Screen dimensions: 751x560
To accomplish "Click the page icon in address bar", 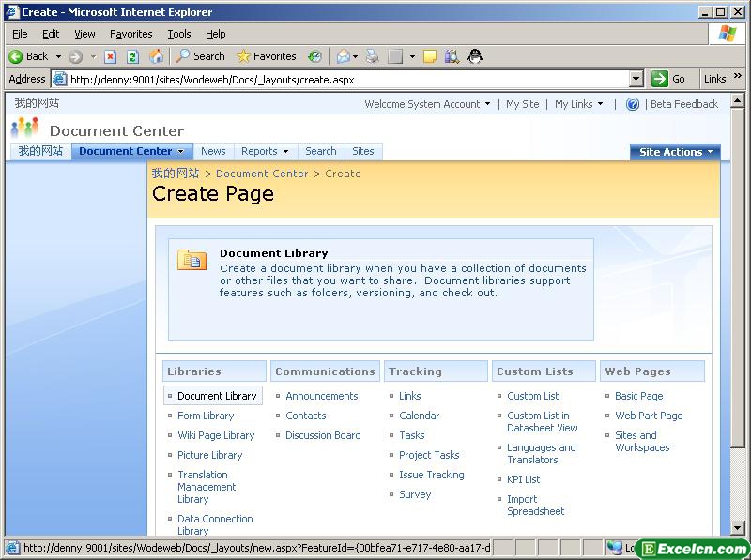I will [59, 79].
